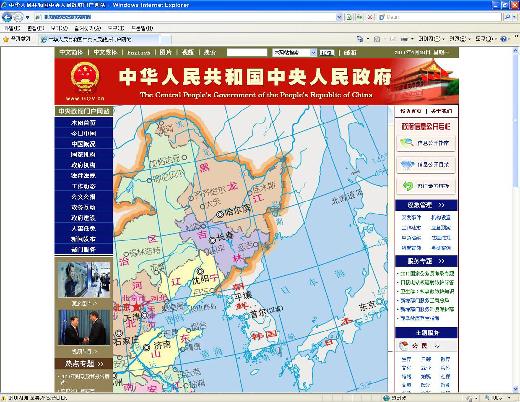Viewport: 520px width, 402px height.
Task: Click the 中文繁体 language link
Action: tap(105, 52)
